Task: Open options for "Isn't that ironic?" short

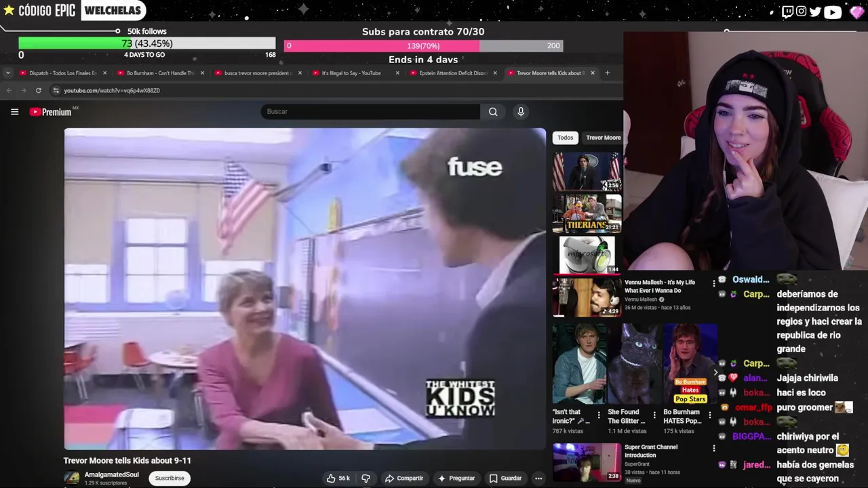Action: point(598,415)
